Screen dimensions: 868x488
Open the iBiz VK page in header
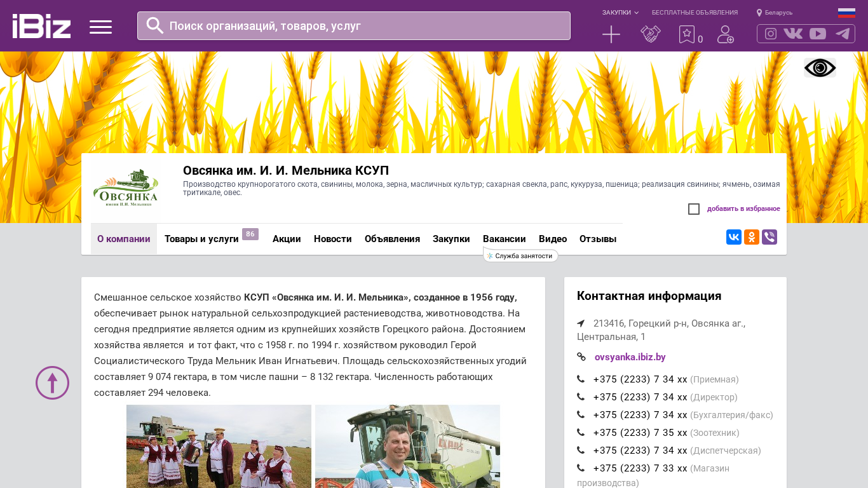click(x=793, y=34)
